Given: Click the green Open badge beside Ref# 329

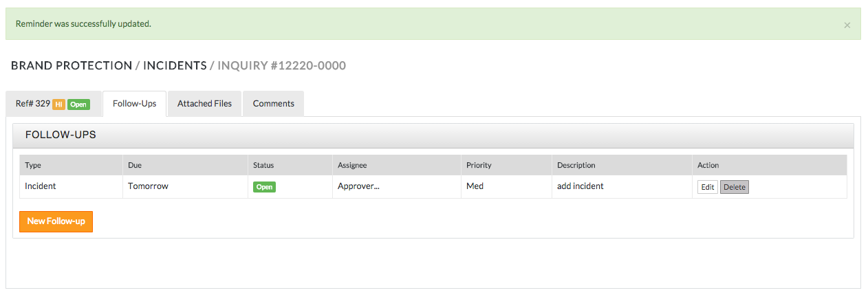Looking at the screenshot, I should (78, 104).
